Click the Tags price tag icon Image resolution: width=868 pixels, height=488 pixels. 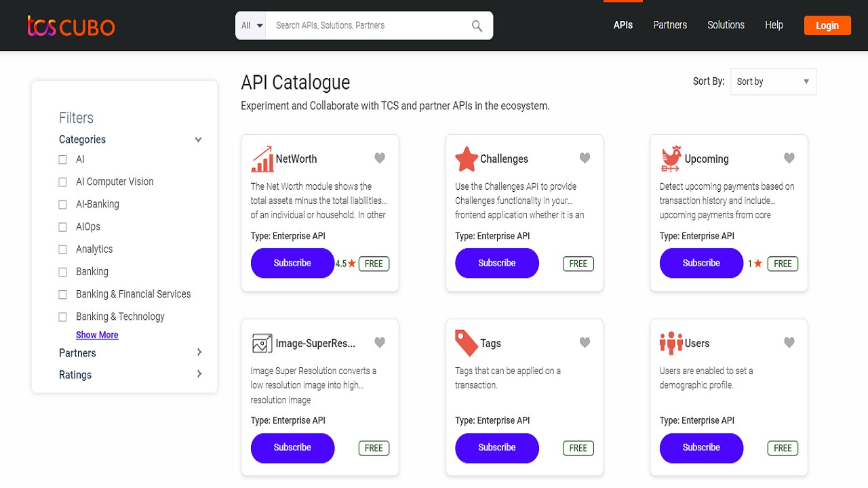[467, 344]
